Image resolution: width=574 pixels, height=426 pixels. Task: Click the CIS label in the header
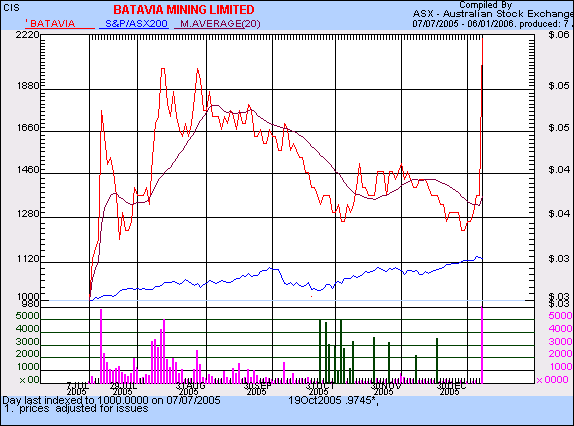pyautogui.click(x=11, y=8)
